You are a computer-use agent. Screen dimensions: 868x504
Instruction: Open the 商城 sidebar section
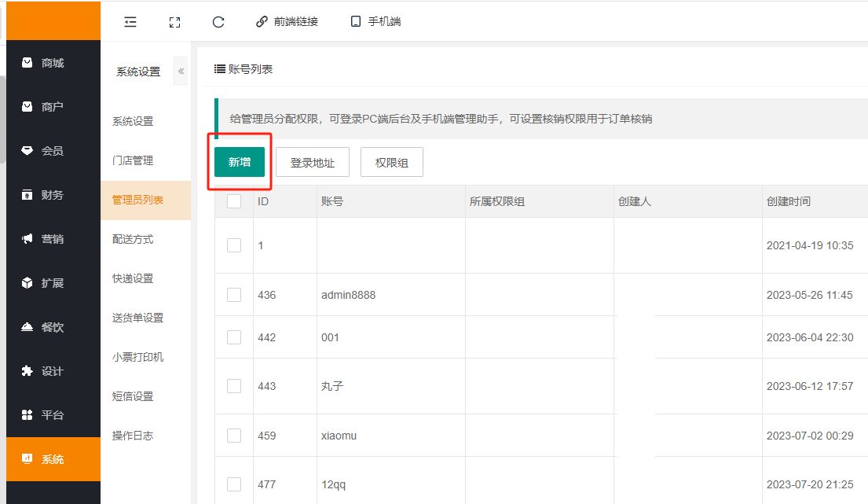53,63
